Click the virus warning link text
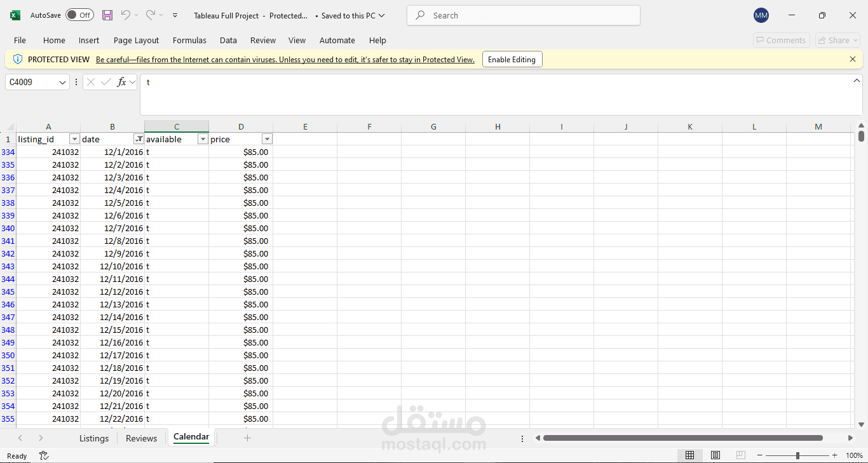The height and width of the screenshot is (463, 868). click(x=285, y=60)
